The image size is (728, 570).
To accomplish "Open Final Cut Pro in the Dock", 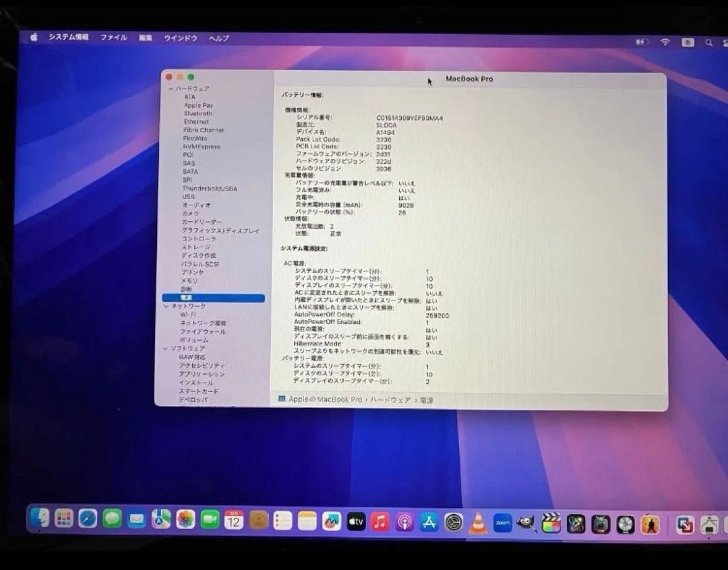I will 551,522.
